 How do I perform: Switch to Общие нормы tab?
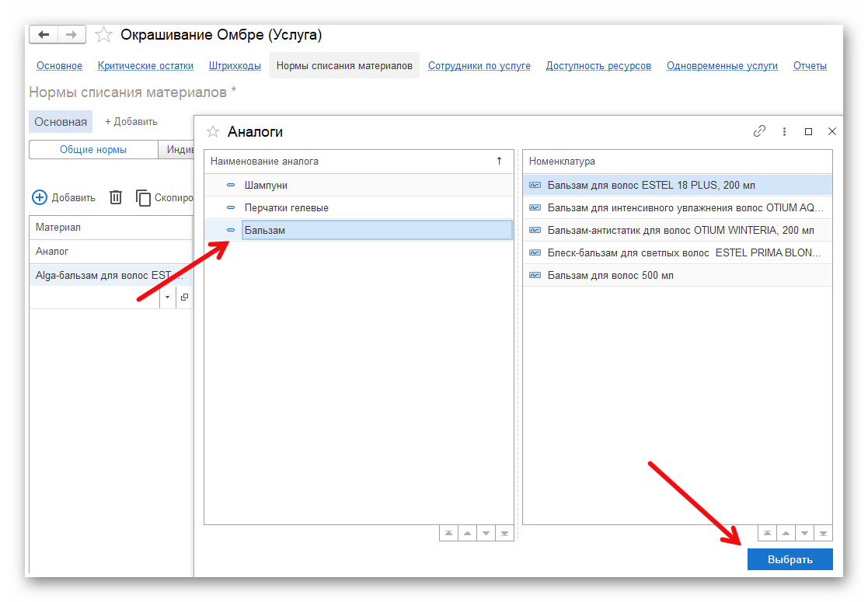[92, 150]
